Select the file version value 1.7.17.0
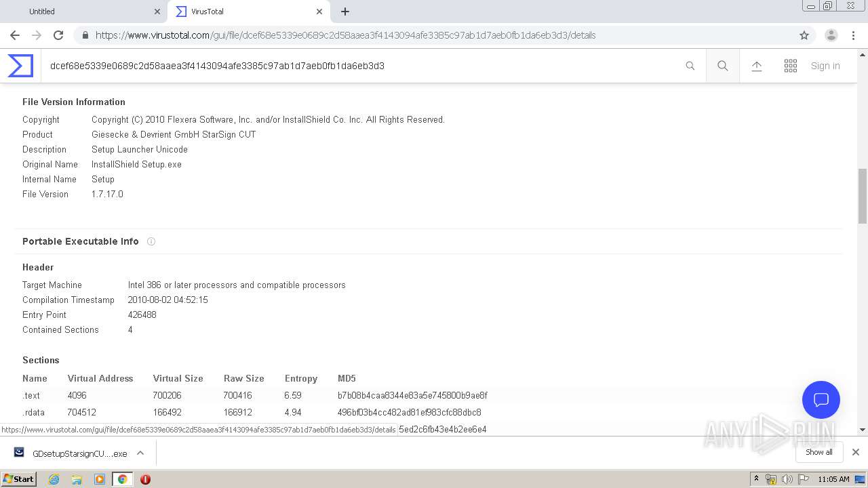868x488 pixels. (107, 194)
